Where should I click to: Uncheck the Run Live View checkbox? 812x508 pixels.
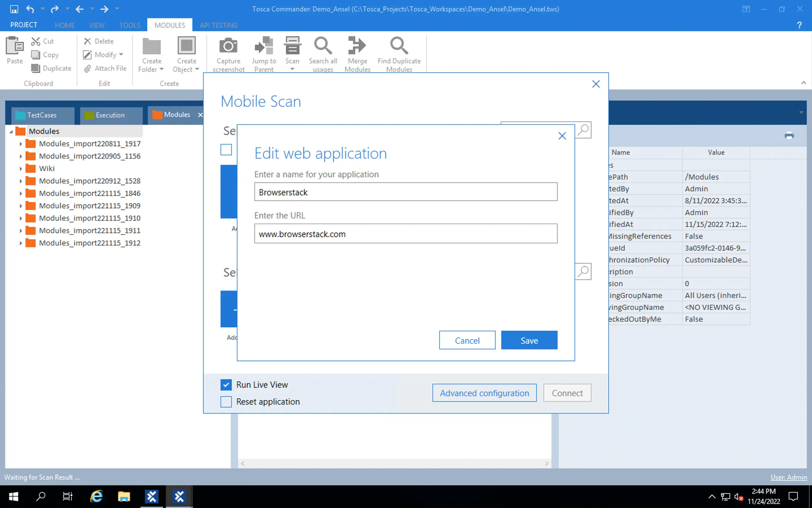226,385
